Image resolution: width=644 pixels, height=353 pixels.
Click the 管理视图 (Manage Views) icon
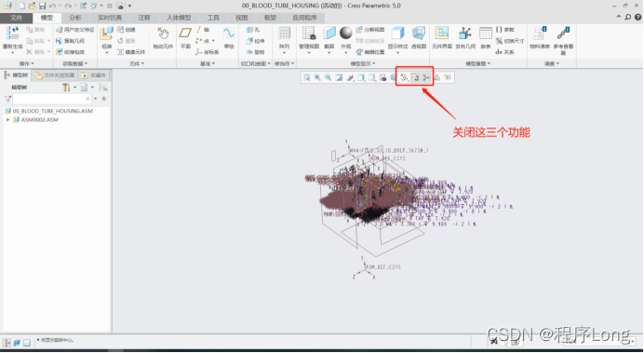click(309, 34)
